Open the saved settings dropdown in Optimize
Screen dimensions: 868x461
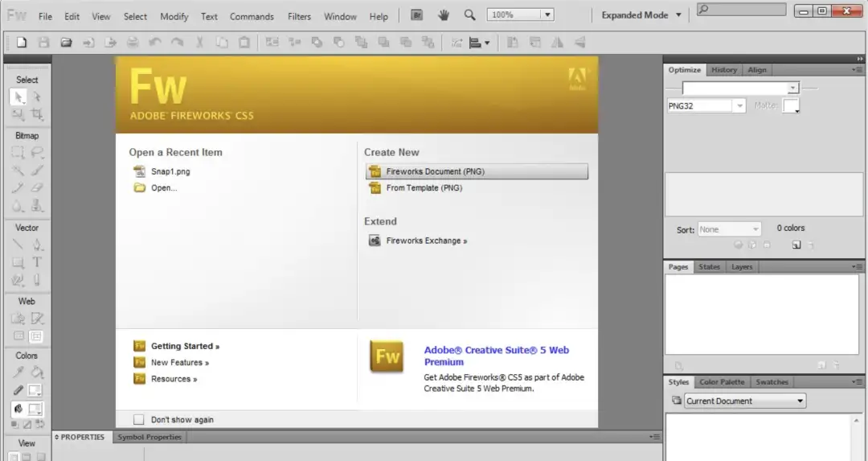[x=792, y=88]
